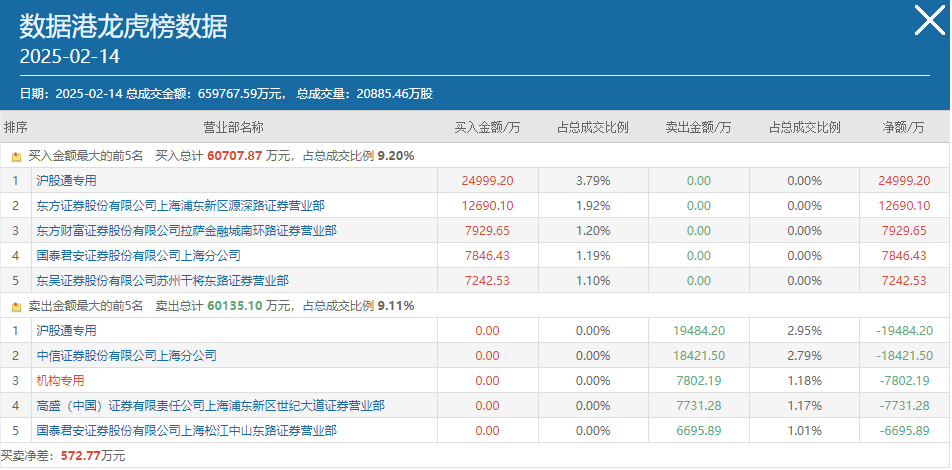The height and width of the screenshot is (470, 952).
Task: Select buy amount 24999.20 for 沪股通专用
Action: pyautogui.click(x=487, y=181)
